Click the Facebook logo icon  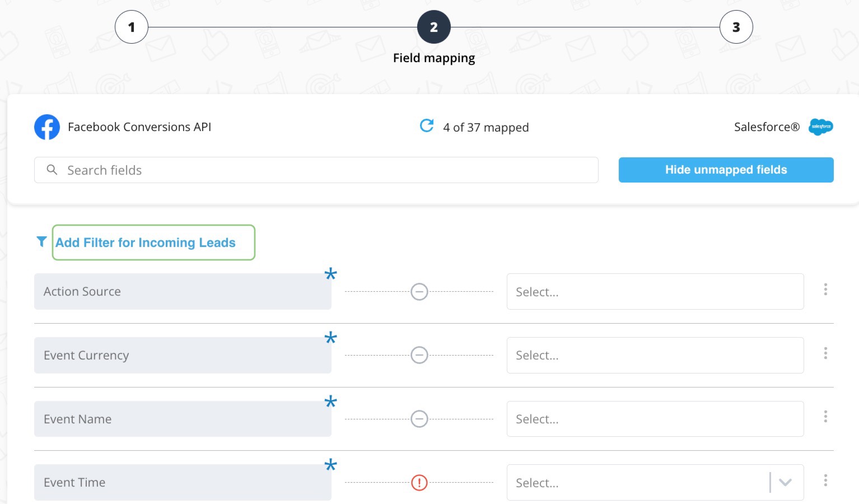[47, 127]
